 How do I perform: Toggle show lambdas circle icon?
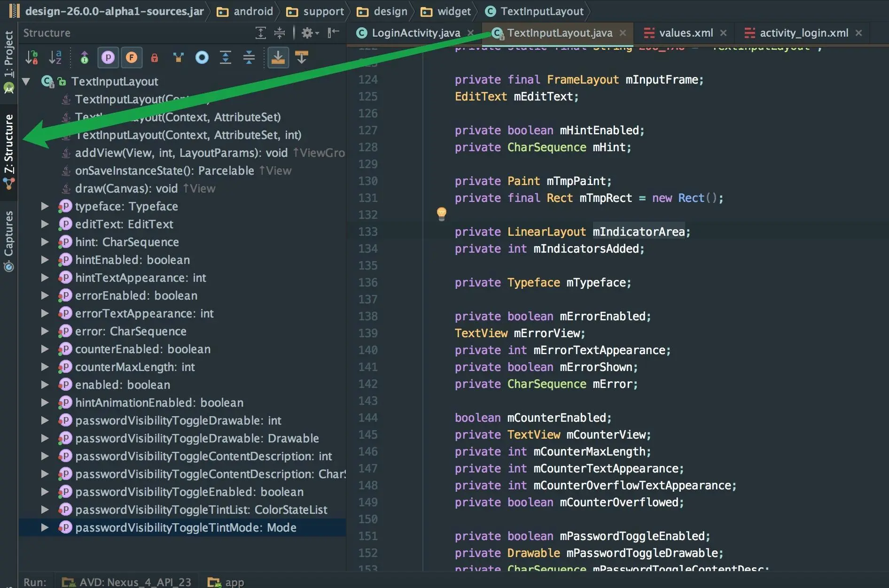(202, 57)
